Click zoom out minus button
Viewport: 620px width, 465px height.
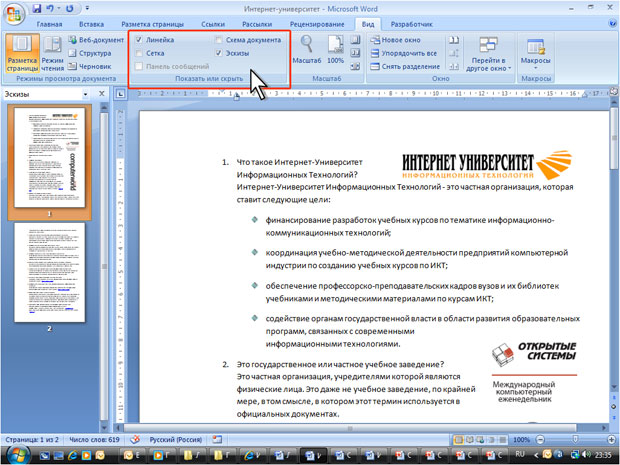[540, 439]
